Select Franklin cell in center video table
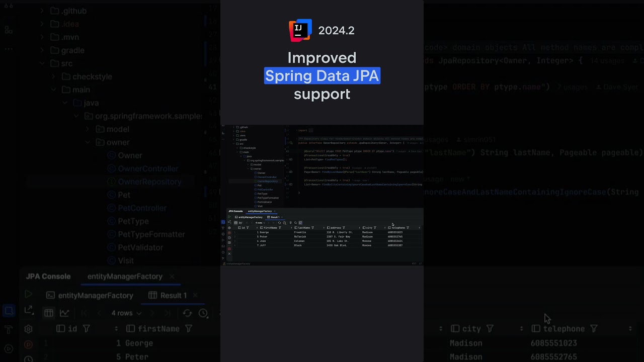 300,232
